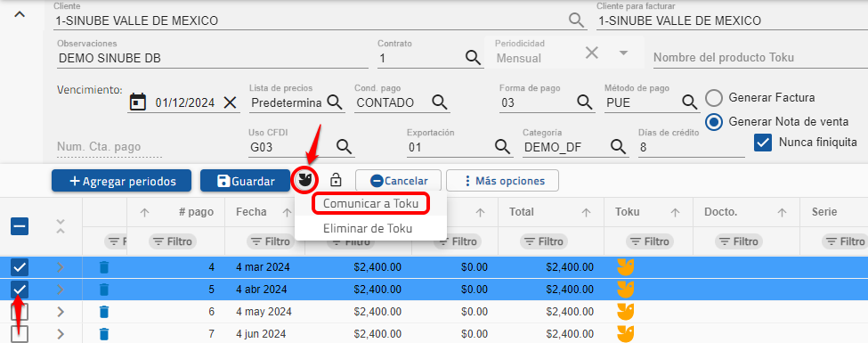Click Agregar periodos
The height and width of the screenshot is (343, 868).
(122, 181)
